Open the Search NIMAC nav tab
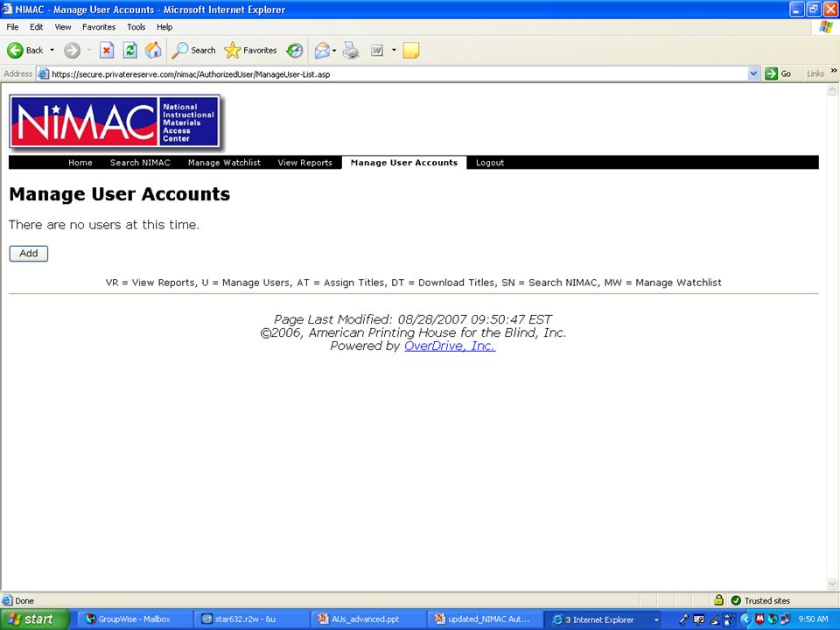 click(140, 163)
